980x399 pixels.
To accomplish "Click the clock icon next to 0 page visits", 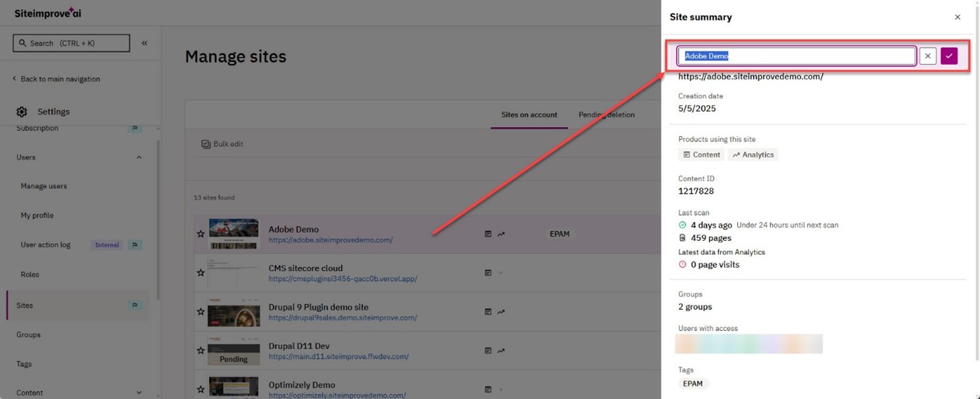I will [682, 264].
